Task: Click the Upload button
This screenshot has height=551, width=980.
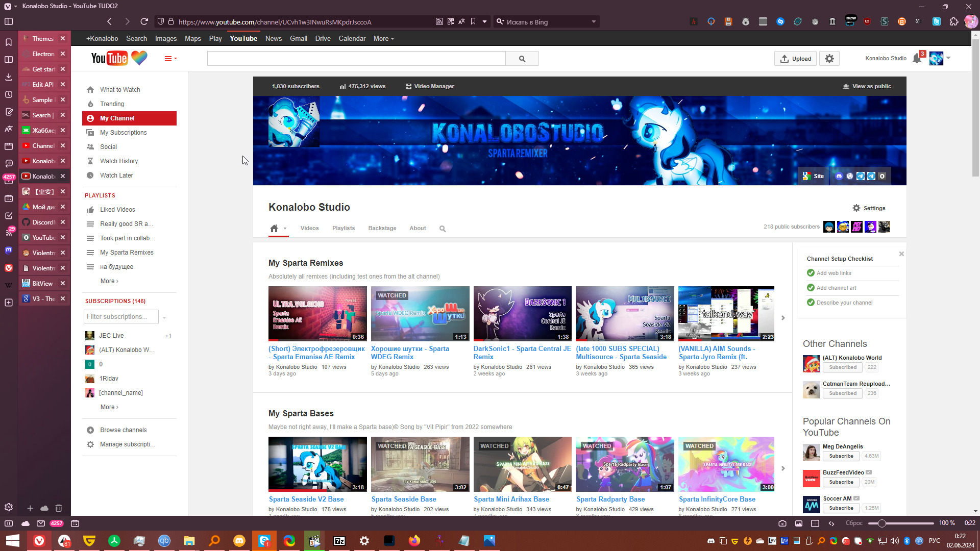Action: point(796,59)
